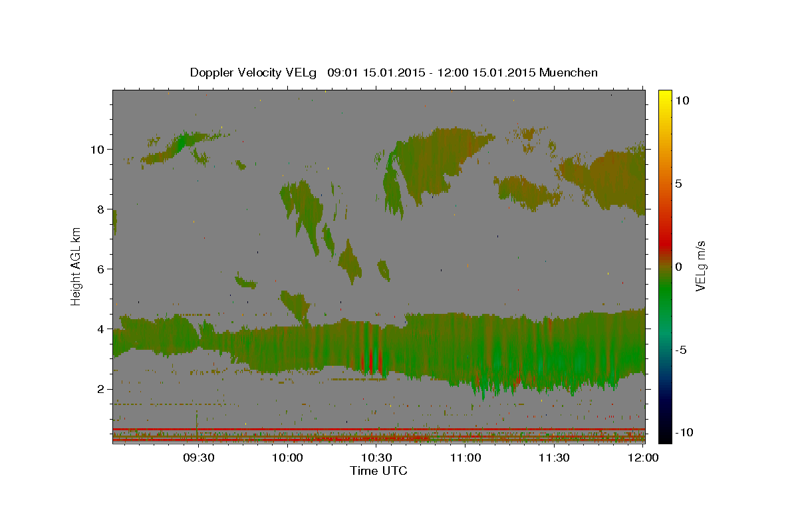The image size is (798, 532).
Task: Click the 11:30 time tick label
Action: [x=554, y=458]
